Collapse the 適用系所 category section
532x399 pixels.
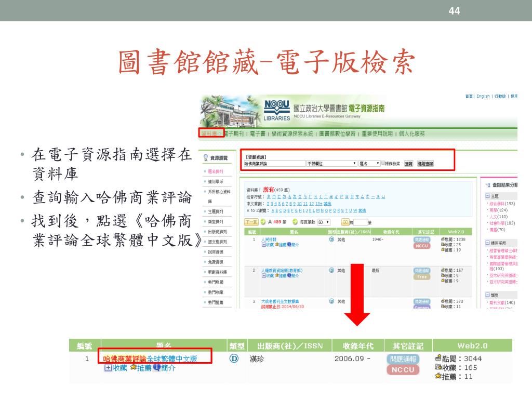[x=487, y=243]
